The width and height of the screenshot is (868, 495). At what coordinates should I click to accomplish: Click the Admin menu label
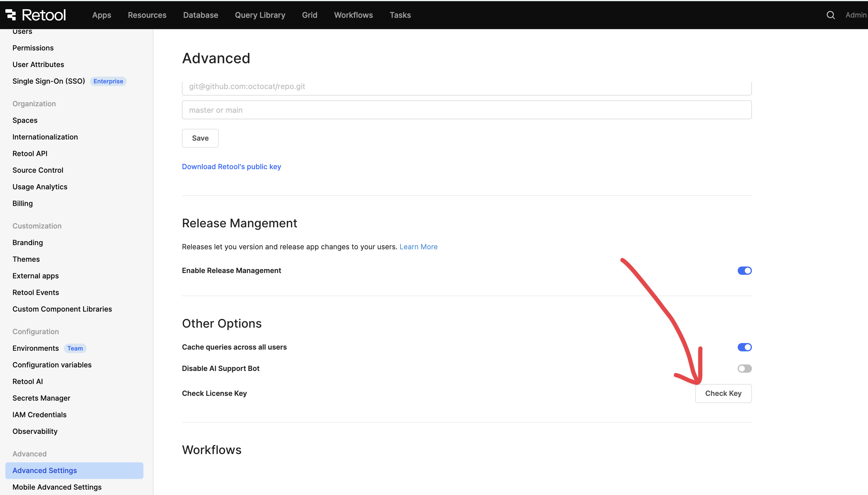click(856, 15)
